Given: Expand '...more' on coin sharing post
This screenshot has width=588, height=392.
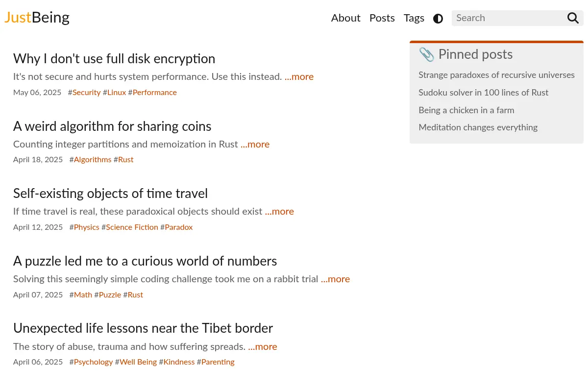Looking at the screenshot, I should tap(255, 145).
